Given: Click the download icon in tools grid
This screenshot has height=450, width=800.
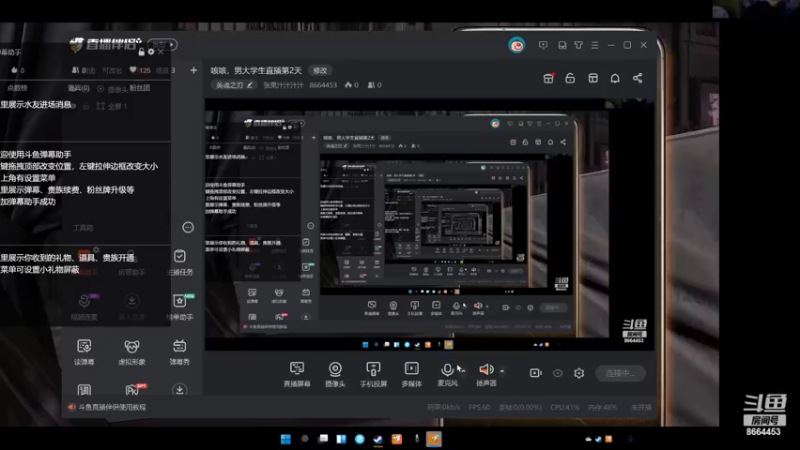Looking at the screenshot, I should (x=180, y=390).
